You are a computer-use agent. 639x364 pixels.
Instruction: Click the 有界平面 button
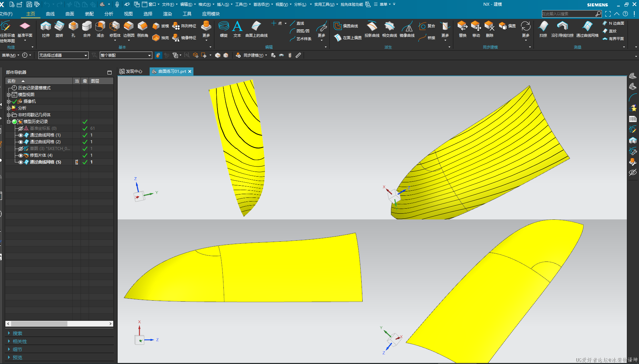pos(613,39)
